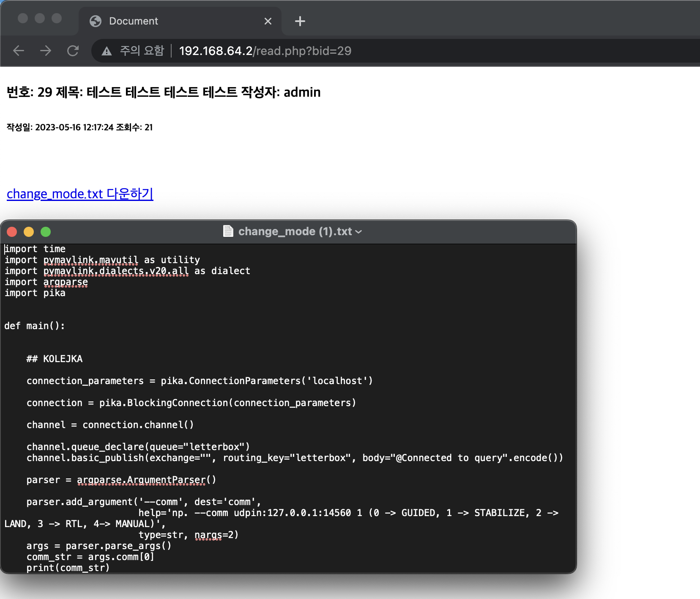This screenshot has width=700, height=599.
Task: Click the 'comm_str = args.comm[0]' line
Action: pyautogui.click(x=90, y=557)
